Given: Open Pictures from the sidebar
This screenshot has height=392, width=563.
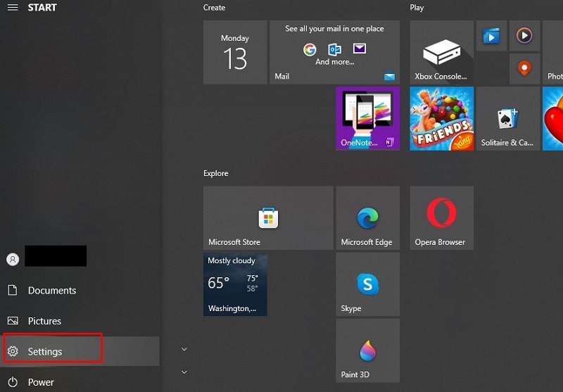Looking at the screenshot, I should click(x=80, y=320).
